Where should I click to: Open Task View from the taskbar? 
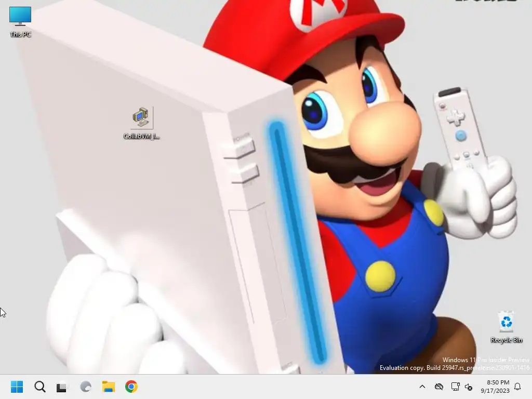coord(61,387)
